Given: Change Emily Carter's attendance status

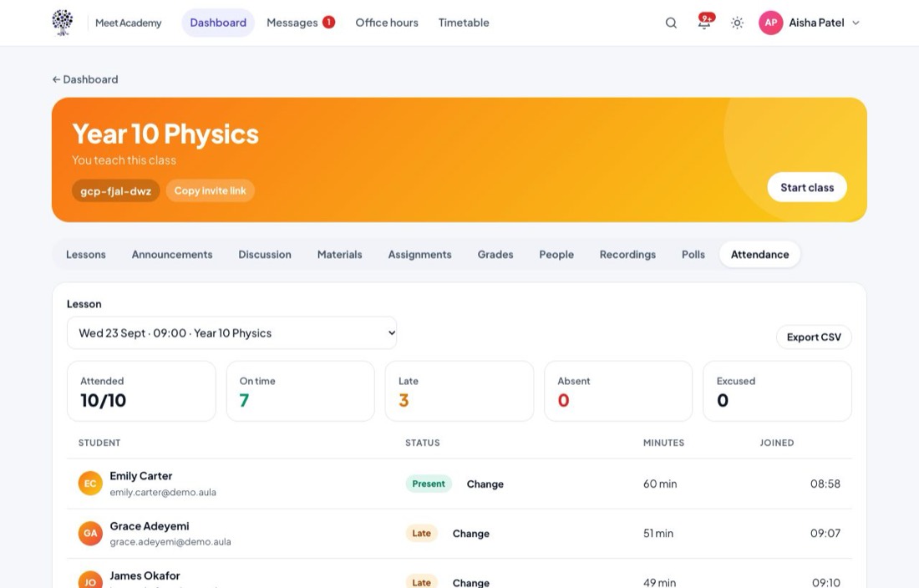Looking at the screenshot, I should point(485,484).
